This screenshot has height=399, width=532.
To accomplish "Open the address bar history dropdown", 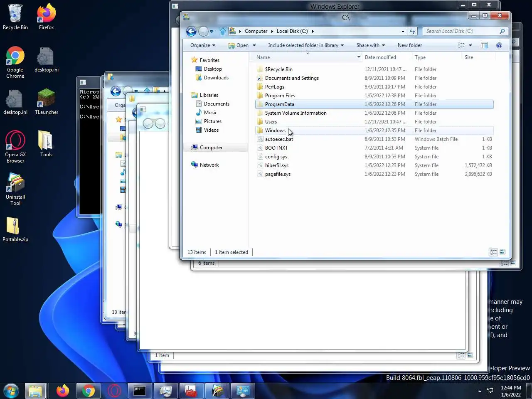I will point(403,31).
